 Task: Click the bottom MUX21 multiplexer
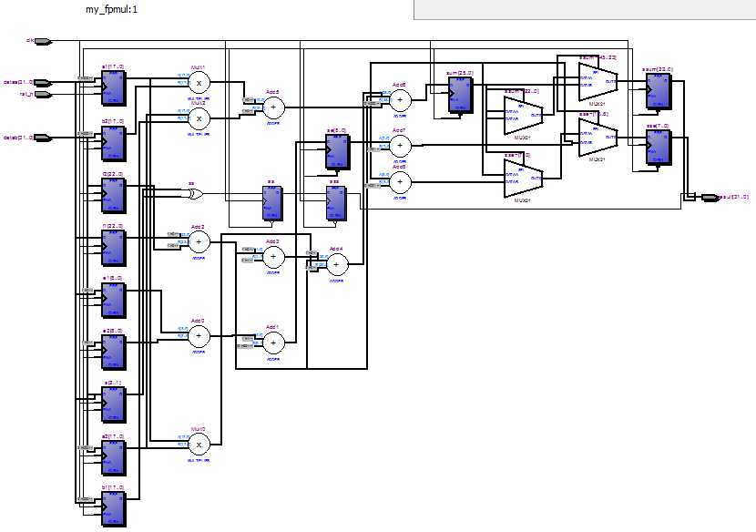(x=523, y=178)
